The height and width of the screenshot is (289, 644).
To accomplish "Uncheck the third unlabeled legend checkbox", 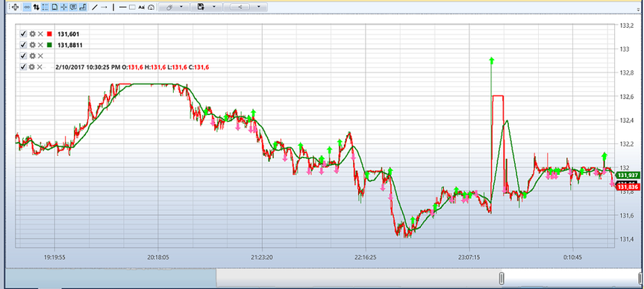I will coord(23,56).
